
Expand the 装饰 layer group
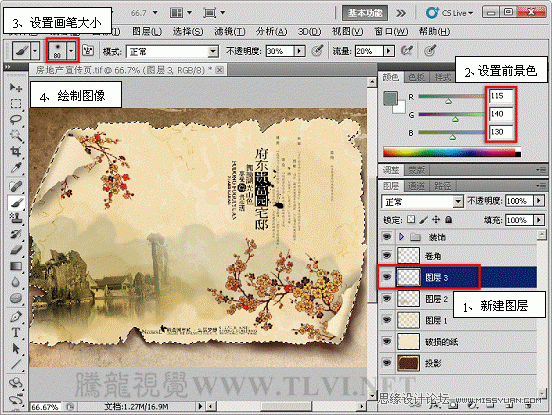[401, 237]
